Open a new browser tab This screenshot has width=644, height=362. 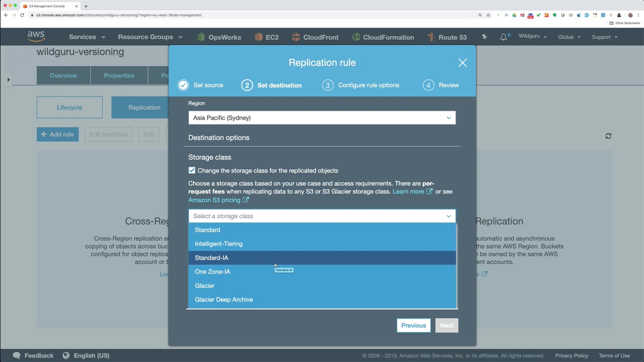[86, 6]
